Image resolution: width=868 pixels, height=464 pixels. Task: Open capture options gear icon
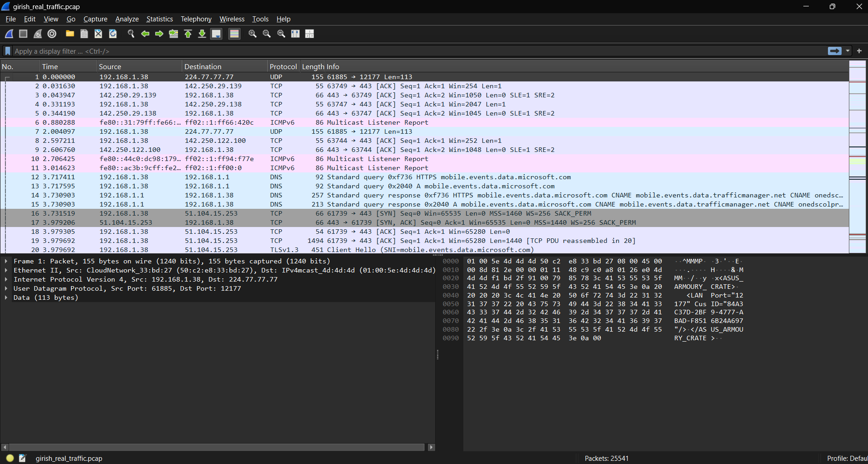(52, 34)
